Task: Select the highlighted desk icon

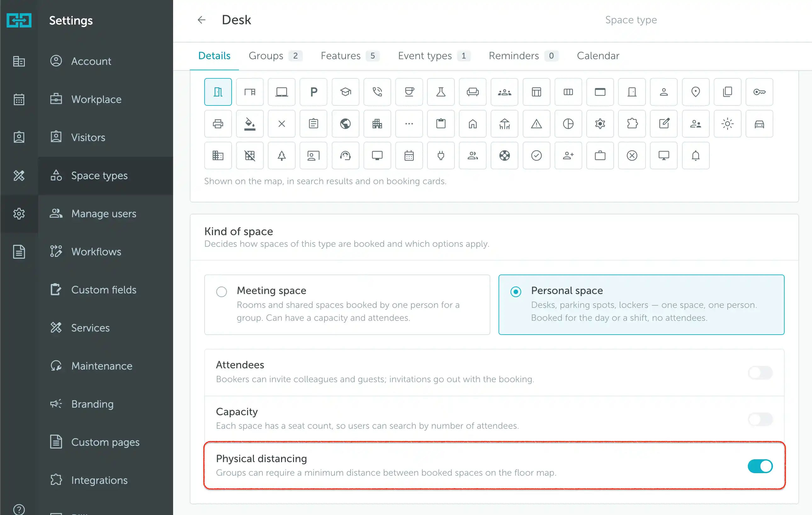Action: (x=218, y=92)
